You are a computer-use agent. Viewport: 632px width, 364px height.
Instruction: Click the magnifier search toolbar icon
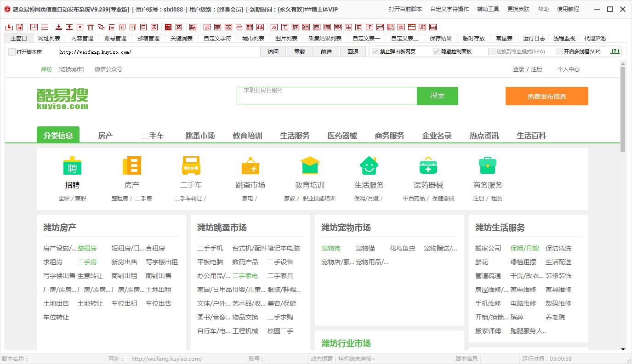coord(391,27)
